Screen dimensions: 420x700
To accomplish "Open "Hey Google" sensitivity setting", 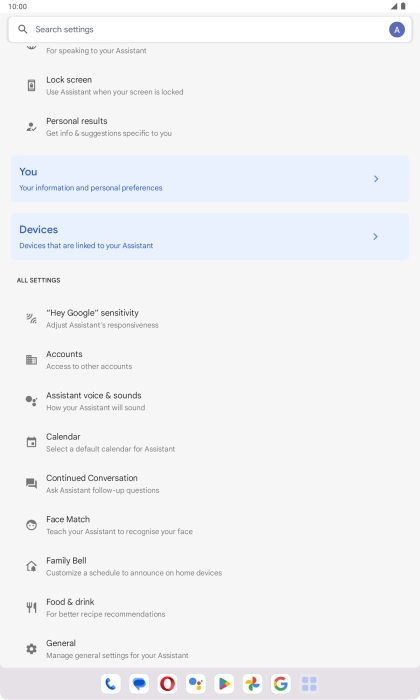I will pos(210,319).
